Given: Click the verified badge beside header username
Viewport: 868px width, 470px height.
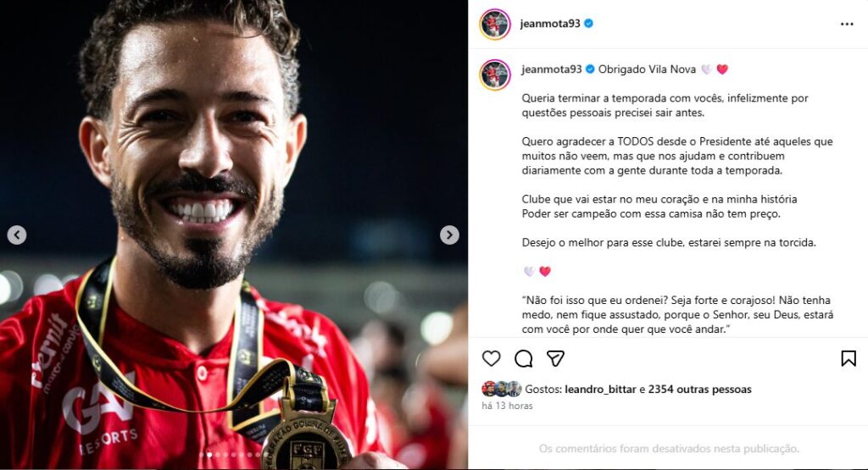Looking at the screenshot, I should pos(588,23).
